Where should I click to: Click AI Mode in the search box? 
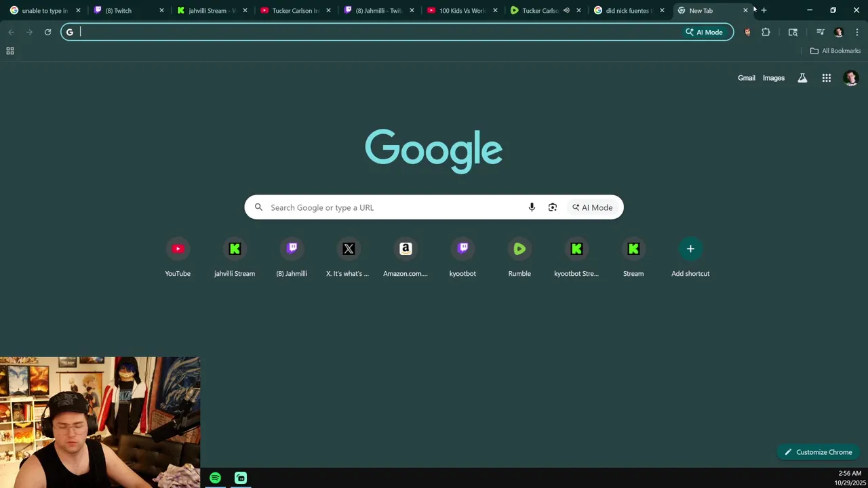[x=592, y=207]
